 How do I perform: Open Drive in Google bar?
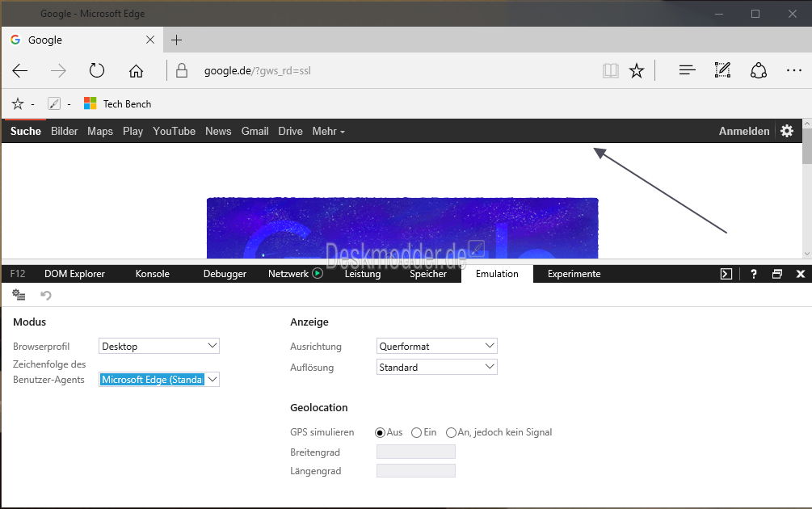coord(290,132)
